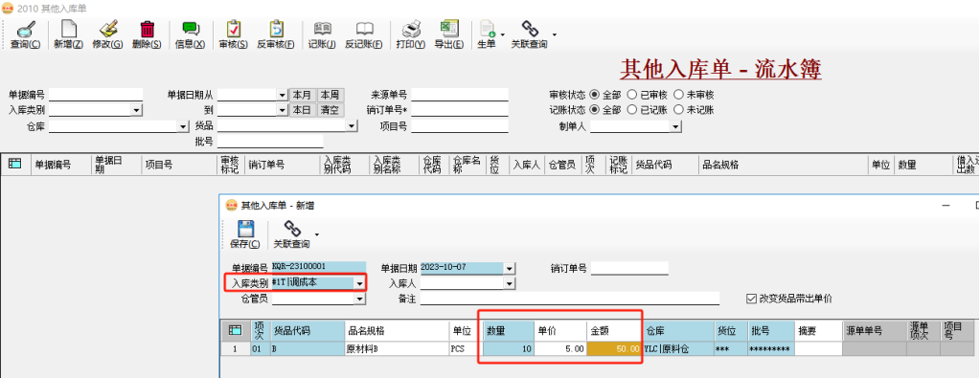Click the 本日 date button

(303, 111)
